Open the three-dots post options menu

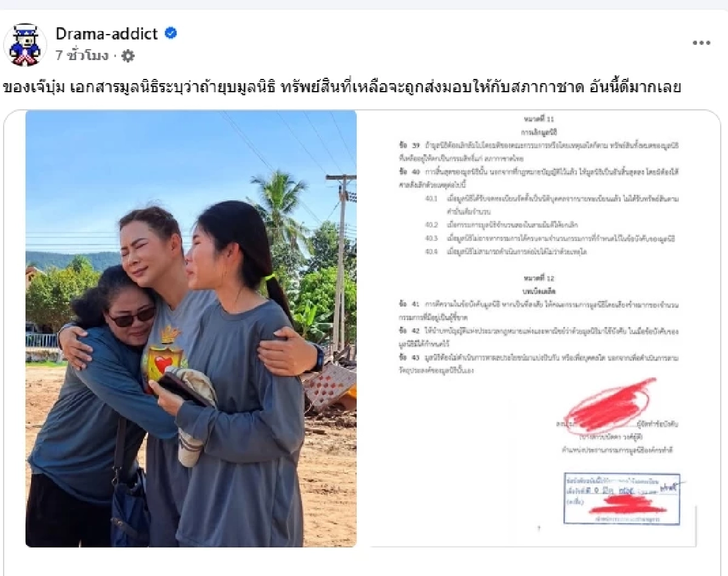click(701, 43)
